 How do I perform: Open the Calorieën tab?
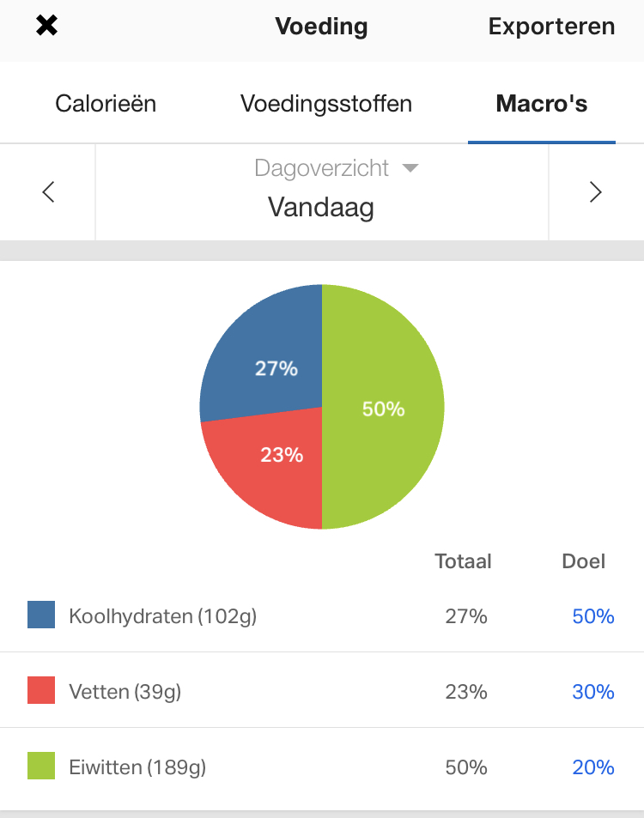click(x=106, y=104)
